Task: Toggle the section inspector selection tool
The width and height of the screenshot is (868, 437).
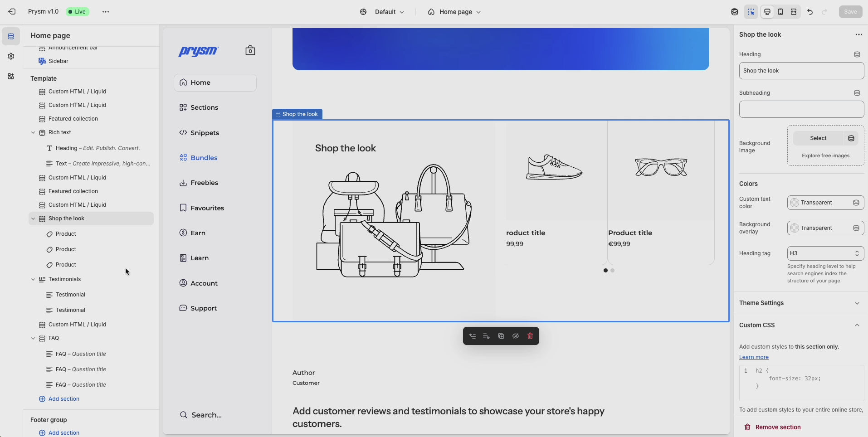Action: (751, 12)
